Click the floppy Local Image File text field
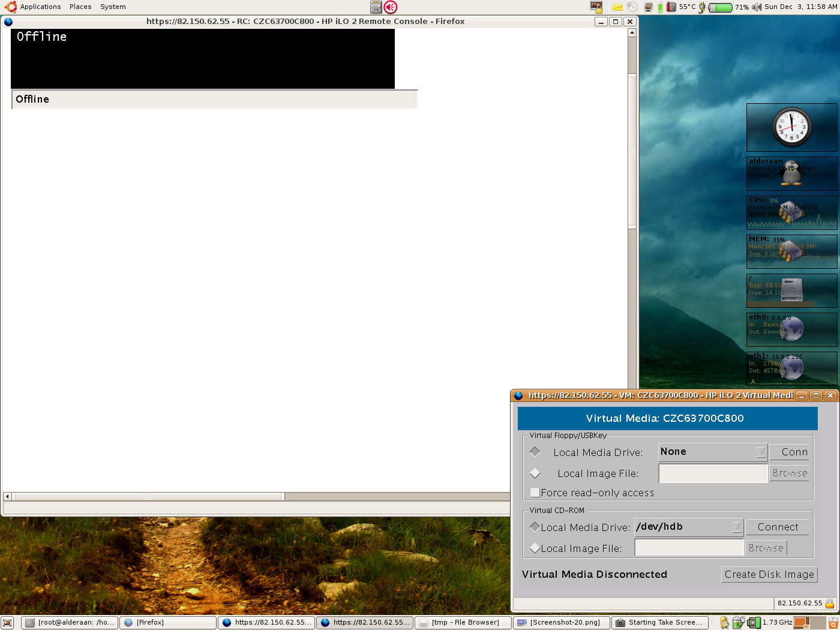840x630 pixels. tap(713, 473)
